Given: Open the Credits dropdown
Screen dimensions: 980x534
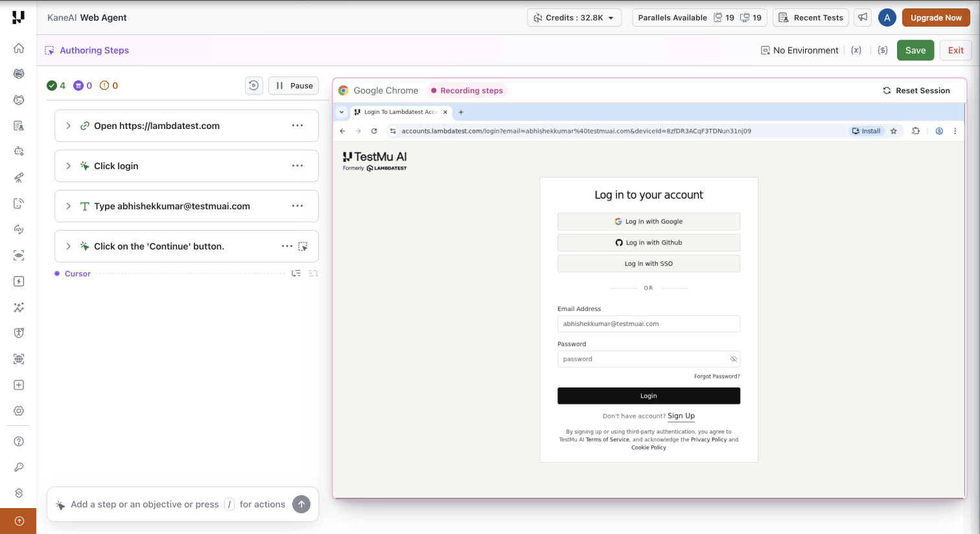Looking at the screenshot, I should (574, 17).
